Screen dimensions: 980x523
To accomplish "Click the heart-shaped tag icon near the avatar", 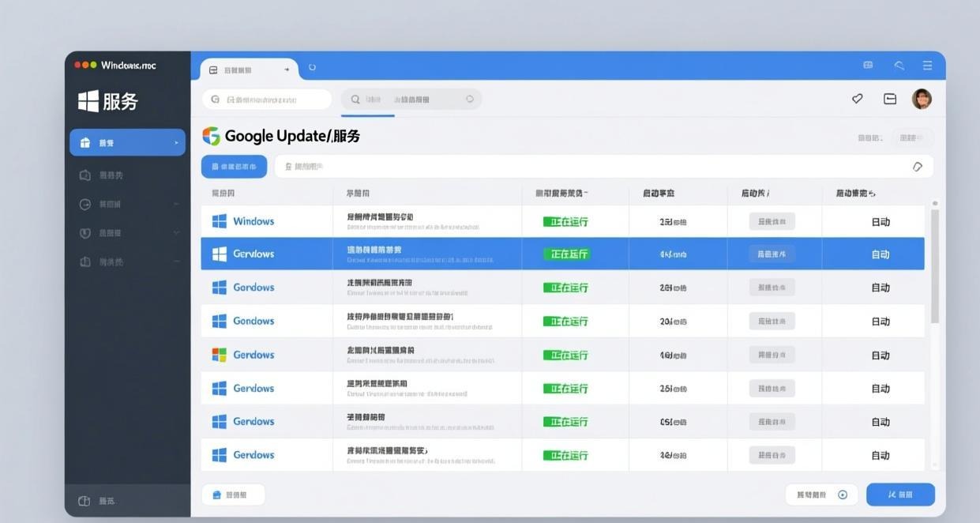I will point(857,99).
